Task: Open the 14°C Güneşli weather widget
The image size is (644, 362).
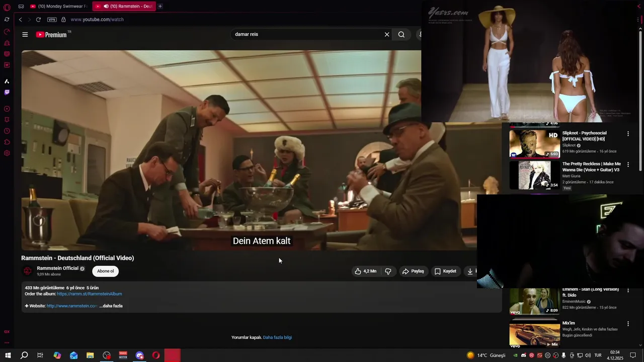Action: pos(486,355)
